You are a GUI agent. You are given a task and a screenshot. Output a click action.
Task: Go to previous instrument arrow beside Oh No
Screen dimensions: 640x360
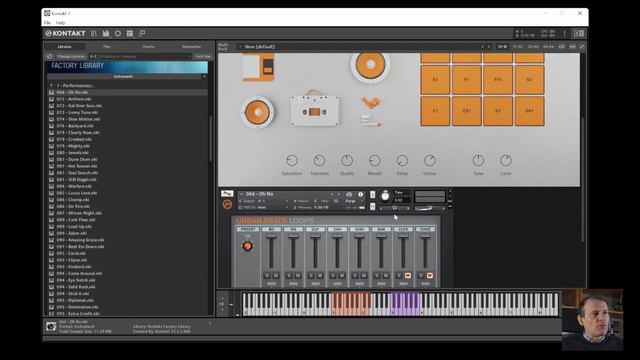(332, 194)
